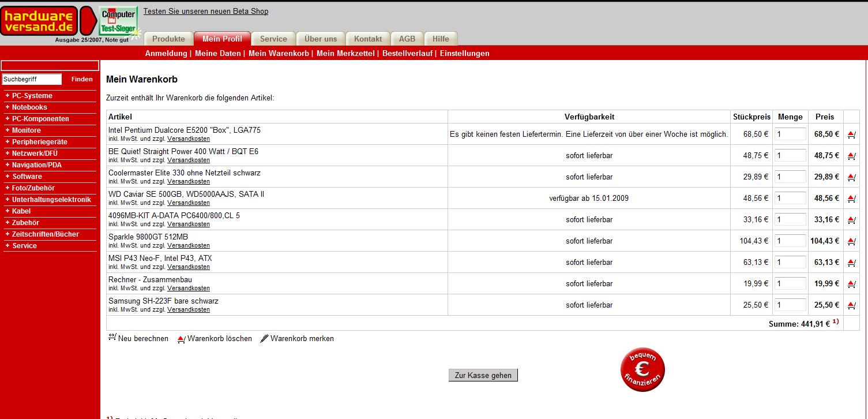
Task: Switch to the Produkte tab
Action: coord(168,39)
